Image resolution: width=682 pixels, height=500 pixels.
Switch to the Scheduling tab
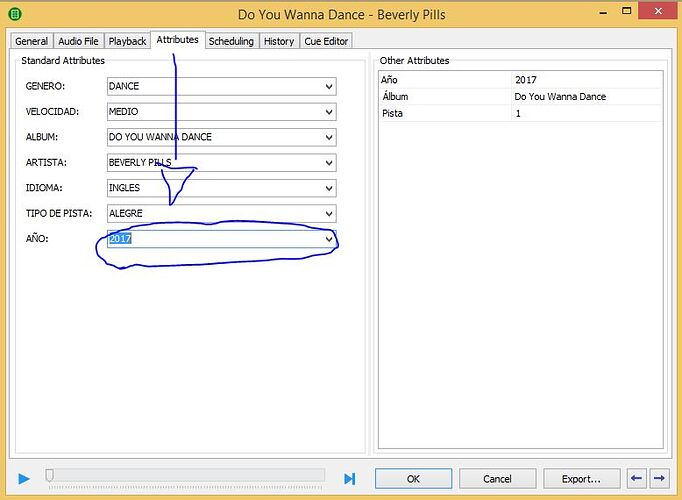(x=231, y=41)
